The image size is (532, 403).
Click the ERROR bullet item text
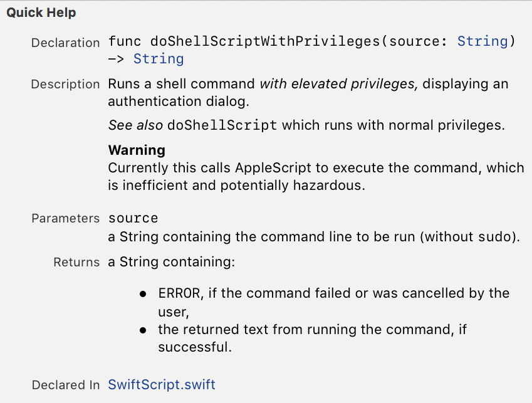(x=334, y=302)
